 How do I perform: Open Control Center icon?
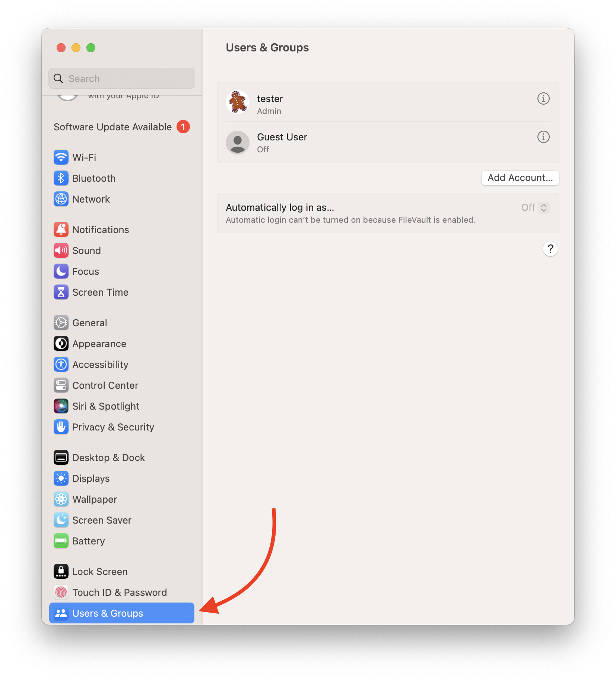(61, 385)
